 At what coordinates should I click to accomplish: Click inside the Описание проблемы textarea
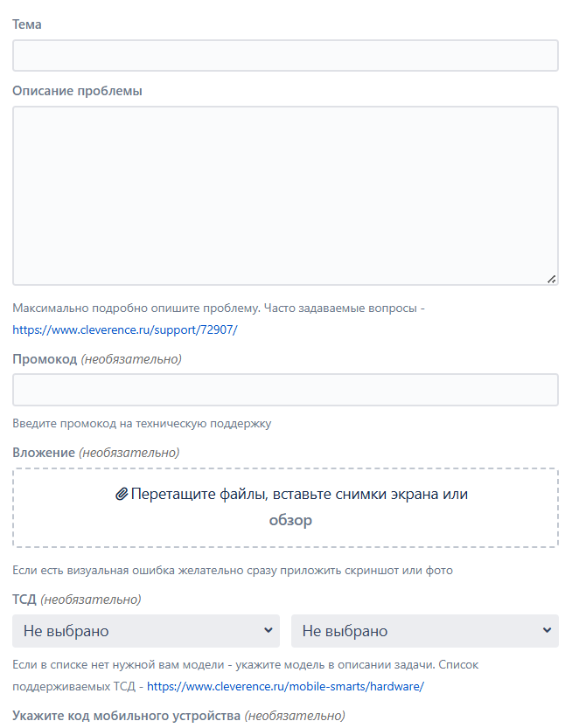(x=285, y=196)
